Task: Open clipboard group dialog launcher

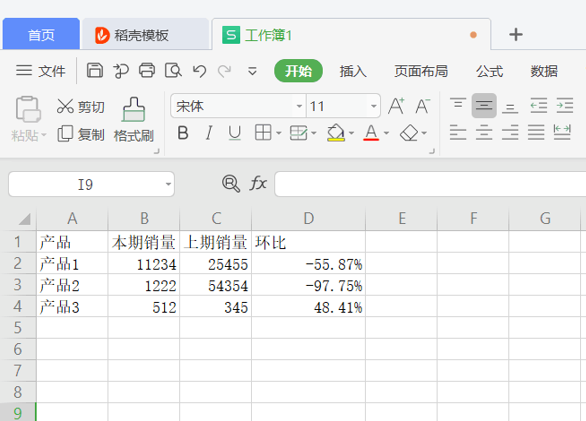Action: coord(157,151)
